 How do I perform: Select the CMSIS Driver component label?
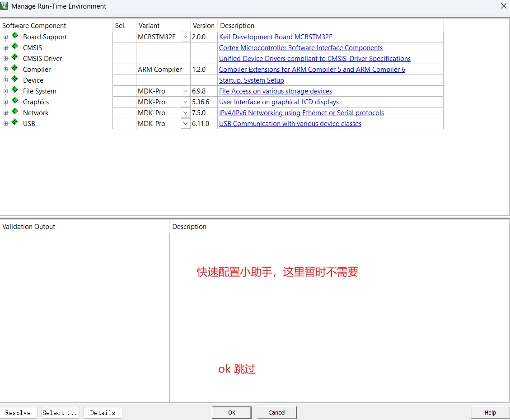click(x=42, y=59)
